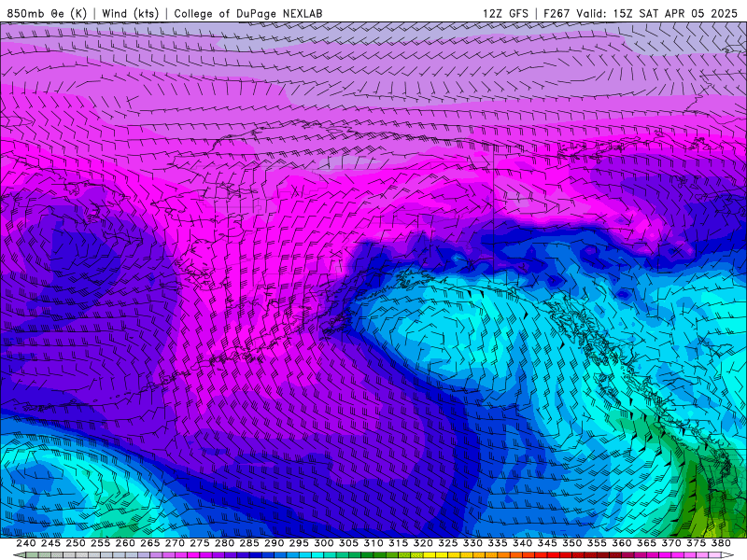Click the 280 color scale label
747x560 pixels.
[224, 543]
